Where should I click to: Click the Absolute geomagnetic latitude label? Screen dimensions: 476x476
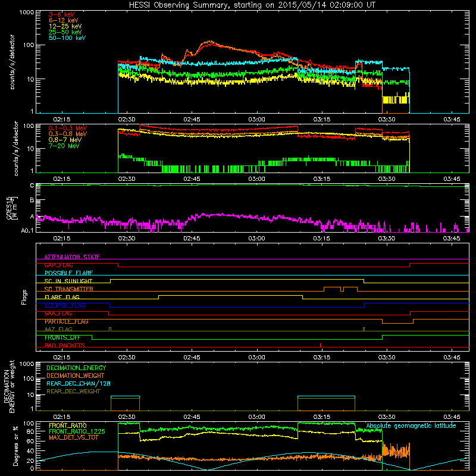[x=411, y=426]
